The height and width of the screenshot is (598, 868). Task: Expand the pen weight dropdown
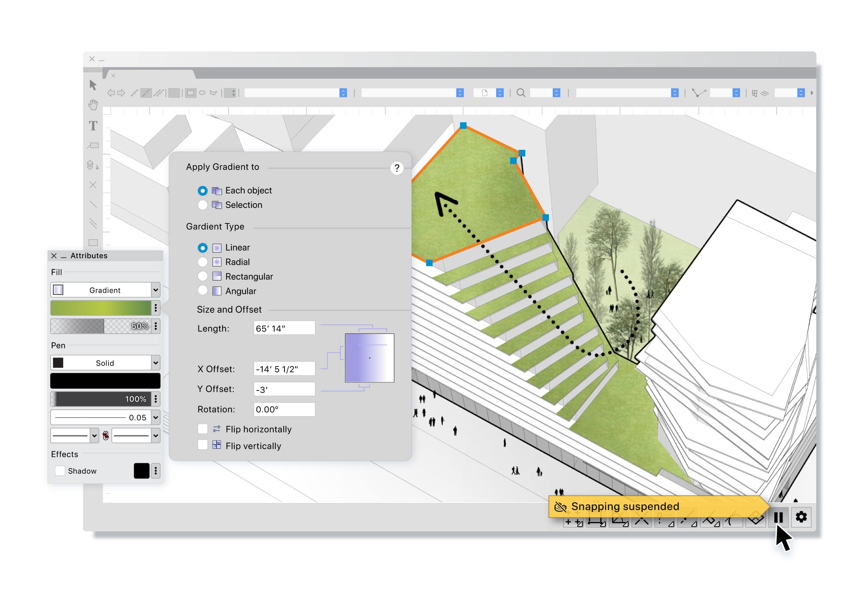[x=156, y=417]
